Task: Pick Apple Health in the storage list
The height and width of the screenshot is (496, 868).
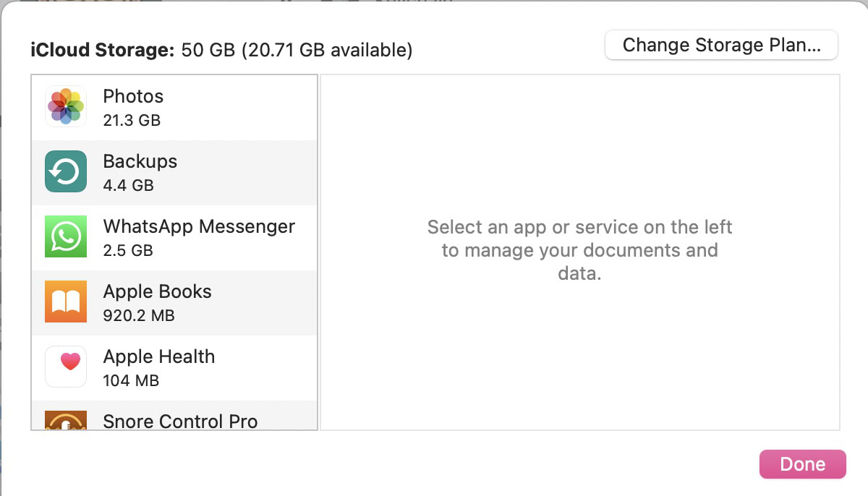Action: [x=159, y=356]
